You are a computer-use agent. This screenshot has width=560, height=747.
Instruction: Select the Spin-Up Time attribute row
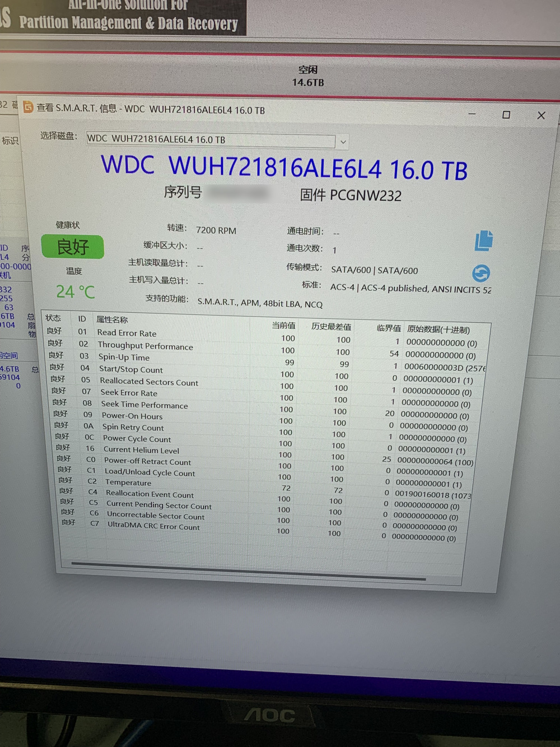267,361
